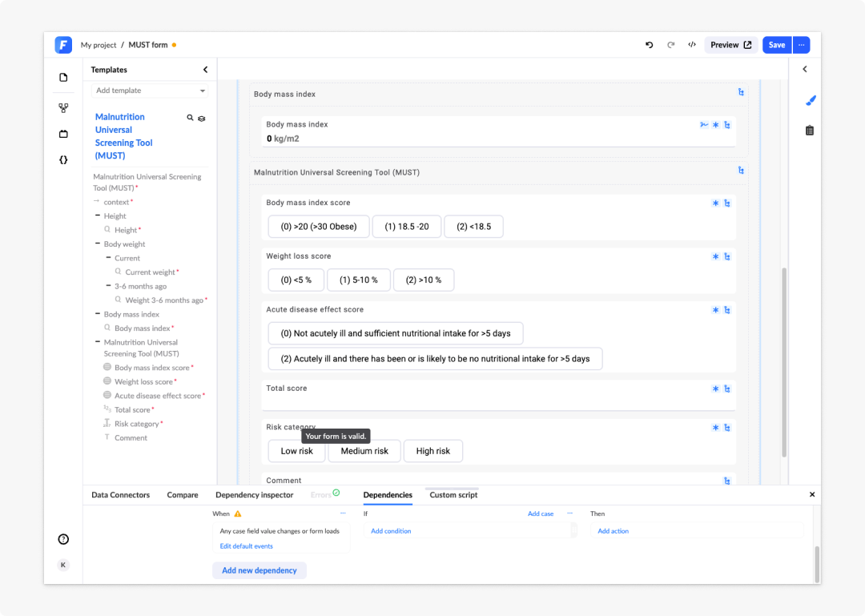This screenshot has height=616, width=865.
Task: Collapse the Body weight node in the tree
Action: pos(98,244)
